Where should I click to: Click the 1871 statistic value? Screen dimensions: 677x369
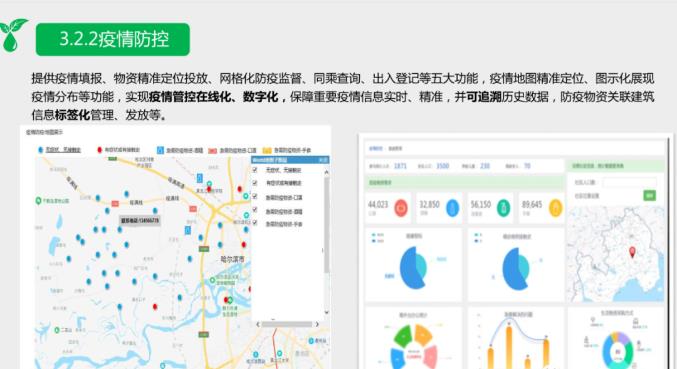(x=400, y=166)
